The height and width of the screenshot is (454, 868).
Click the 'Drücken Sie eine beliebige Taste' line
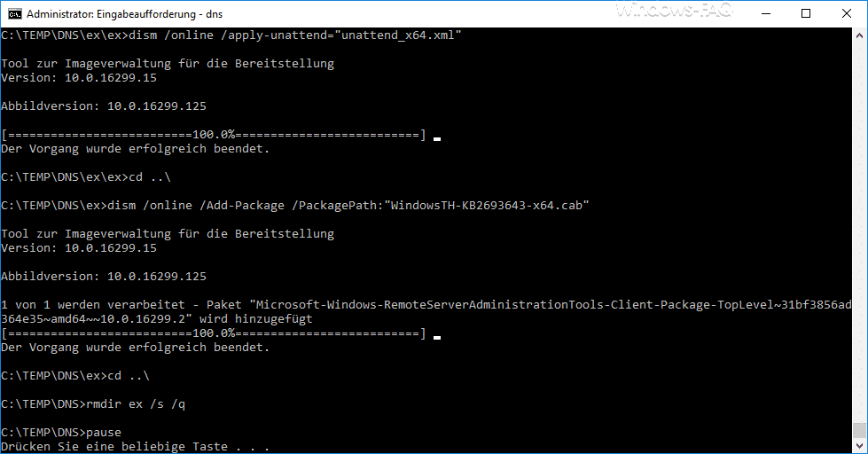click(x=135, y=446)
